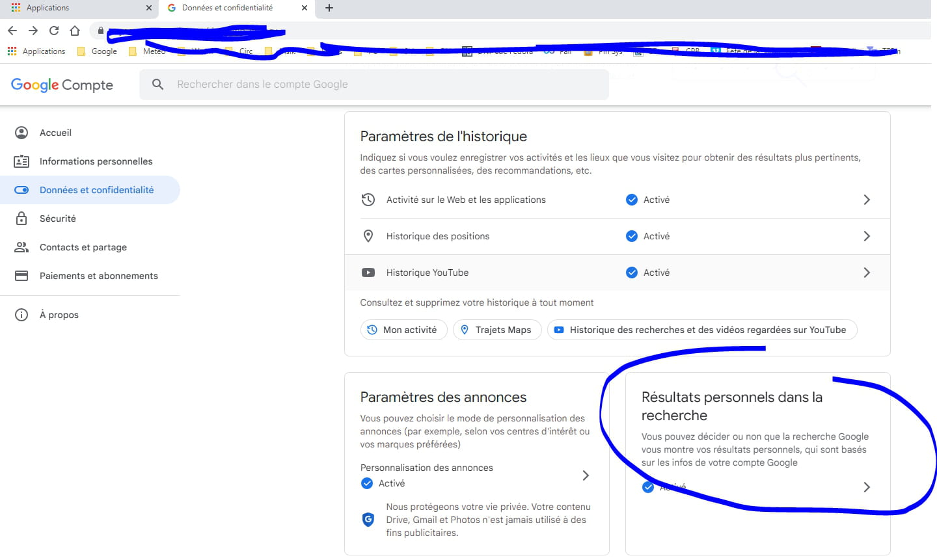Click the À propos info icon

point(21,315)
